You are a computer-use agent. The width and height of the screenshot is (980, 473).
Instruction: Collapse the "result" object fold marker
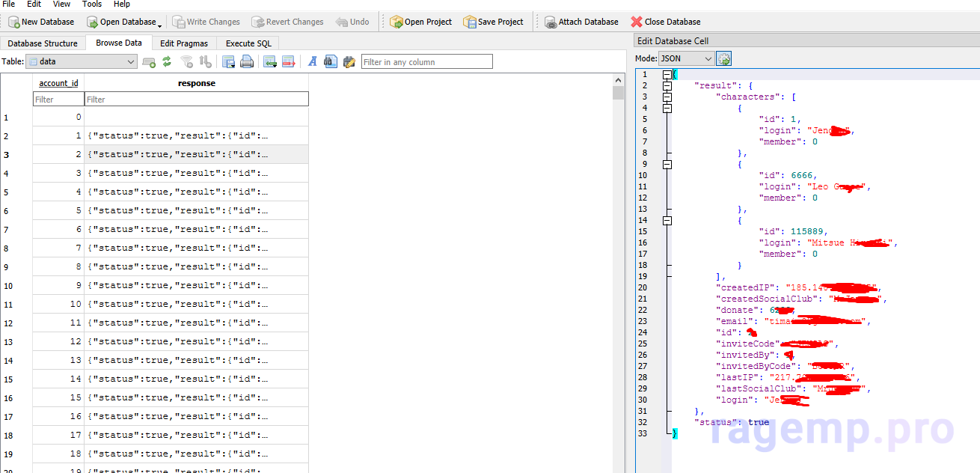[667, 85]
